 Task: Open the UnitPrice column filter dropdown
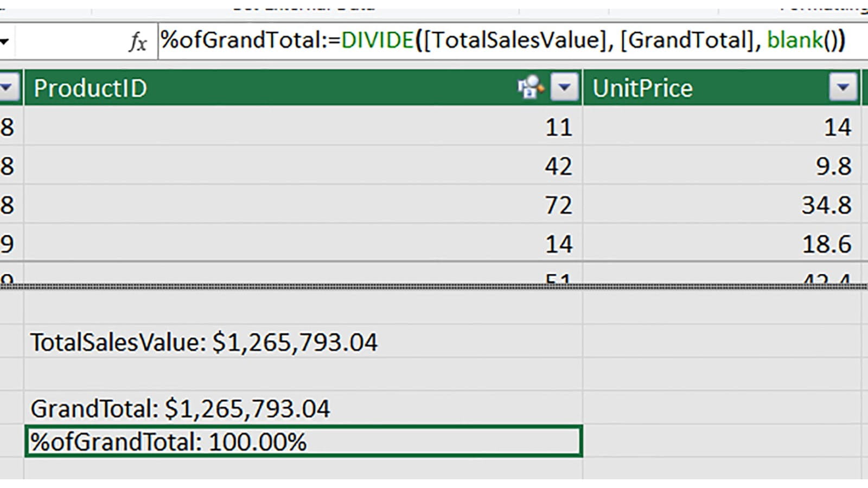(x=843, y=87)
